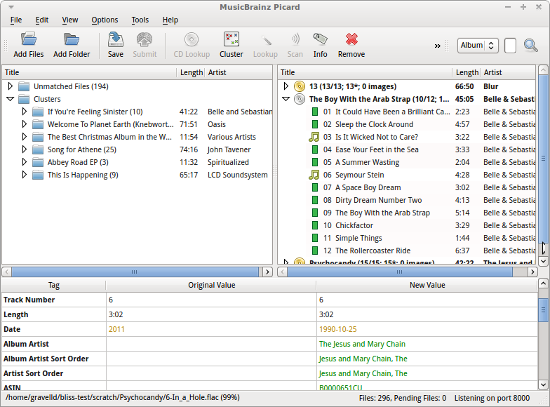The width and height of the screenshot is (550, 407).
Task: Select the Album Artist tag row
Action: [269, 344]
